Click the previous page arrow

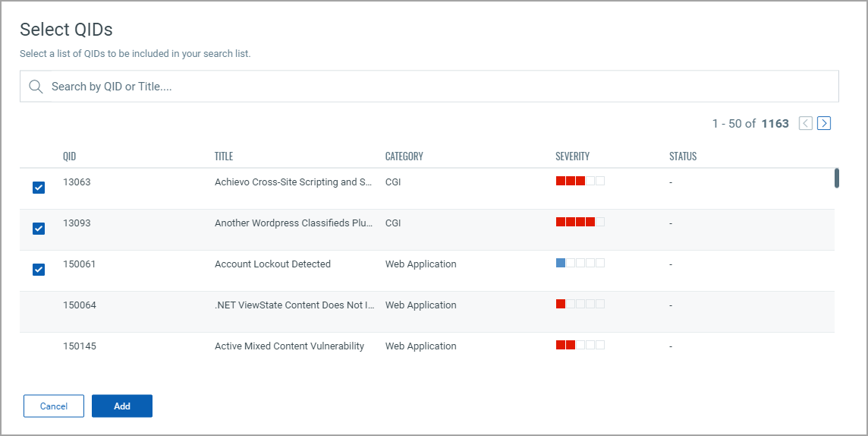806,123
